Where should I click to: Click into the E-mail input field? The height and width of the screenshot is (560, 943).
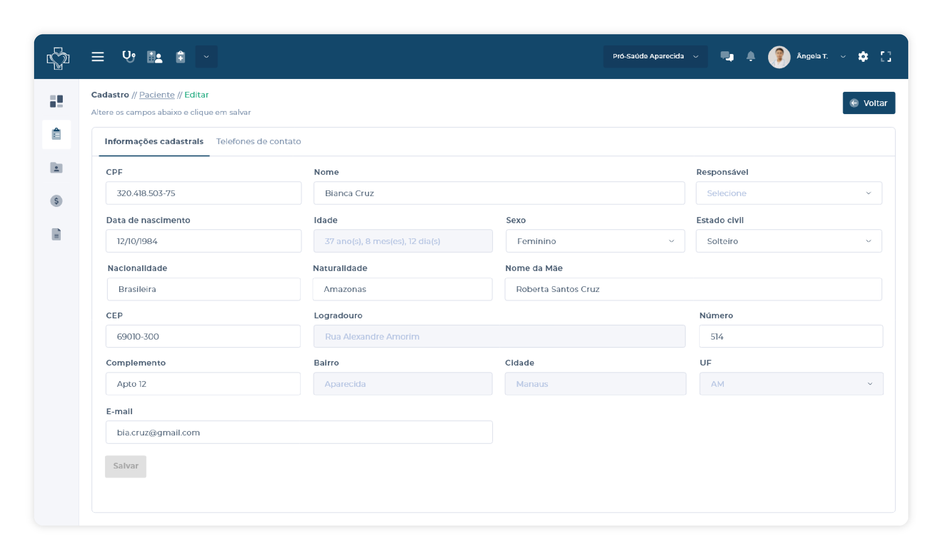pyautogui.click(x=298, y=432)
